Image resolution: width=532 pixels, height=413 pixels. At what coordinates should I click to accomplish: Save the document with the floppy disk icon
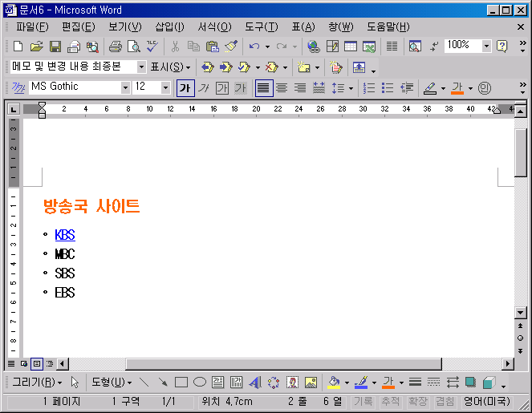click(55, 47)
